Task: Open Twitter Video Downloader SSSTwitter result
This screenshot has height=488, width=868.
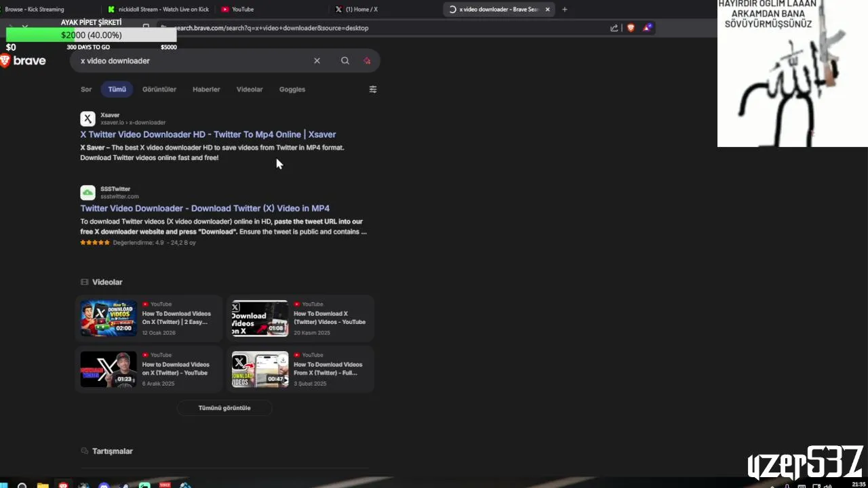Action: click(205, 208)
